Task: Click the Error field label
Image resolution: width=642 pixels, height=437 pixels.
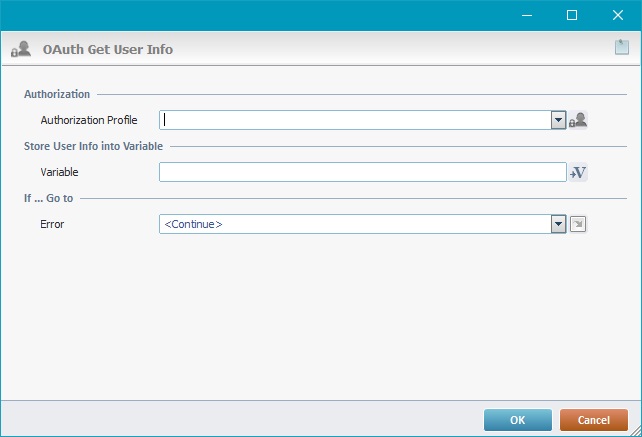Action: pos(52,224)
